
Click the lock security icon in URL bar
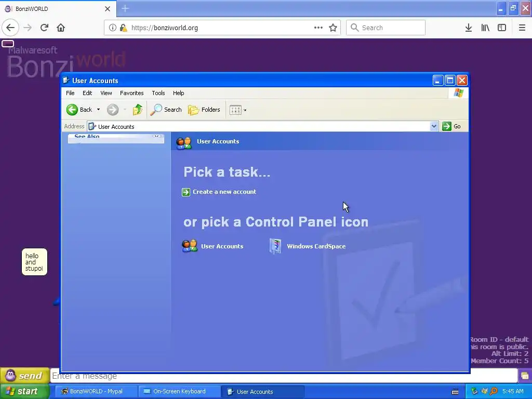click(123, 28)
